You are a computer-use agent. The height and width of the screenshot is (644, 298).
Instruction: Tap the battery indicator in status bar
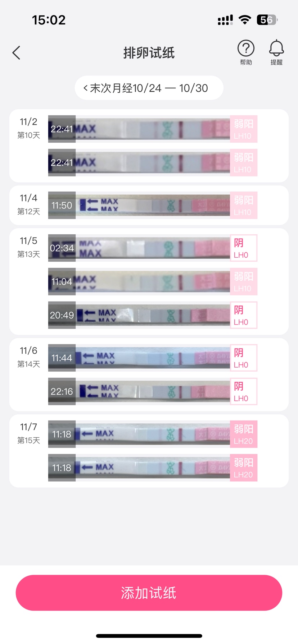267,20
